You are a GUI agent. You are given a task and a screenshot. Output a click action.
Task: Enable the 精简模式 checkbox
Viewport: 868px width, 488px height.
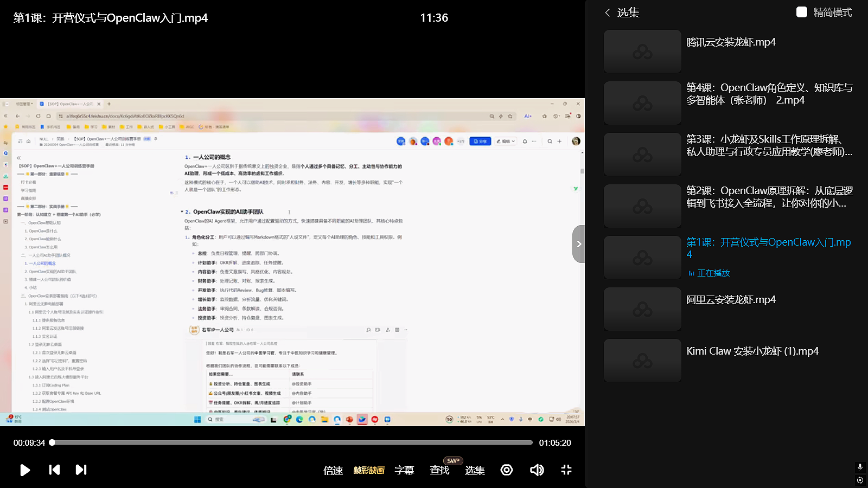(802, 12)
